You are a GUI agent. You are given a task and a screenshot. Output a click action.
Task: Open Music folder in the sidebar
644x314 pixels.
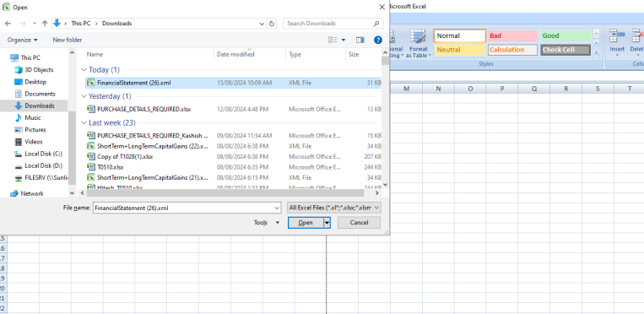[32, 117]
